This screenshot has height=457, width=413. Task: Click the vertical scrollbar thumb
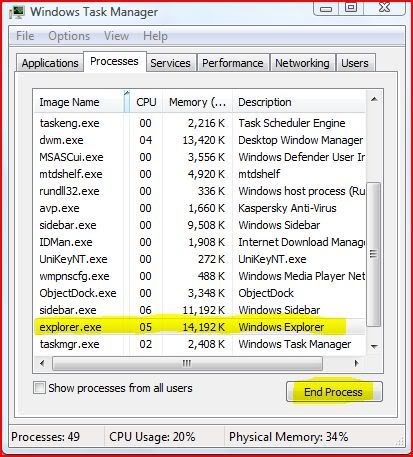pyautogui.click(x=374, y=254)
